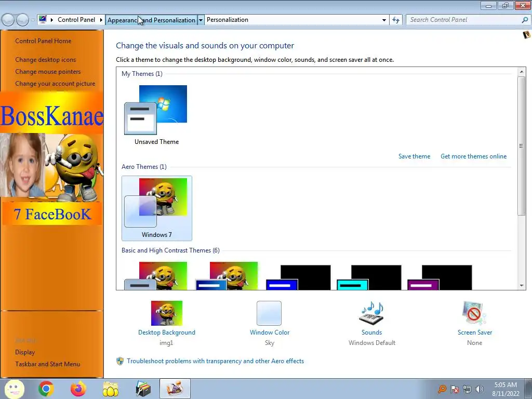Choose the first basic theme with gray window
532x399 pixels.
tap(156, 276)
